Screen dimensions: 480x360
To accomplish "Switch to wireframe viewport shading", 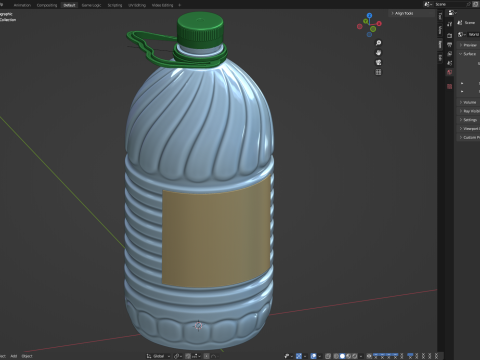I will point(336,356).
